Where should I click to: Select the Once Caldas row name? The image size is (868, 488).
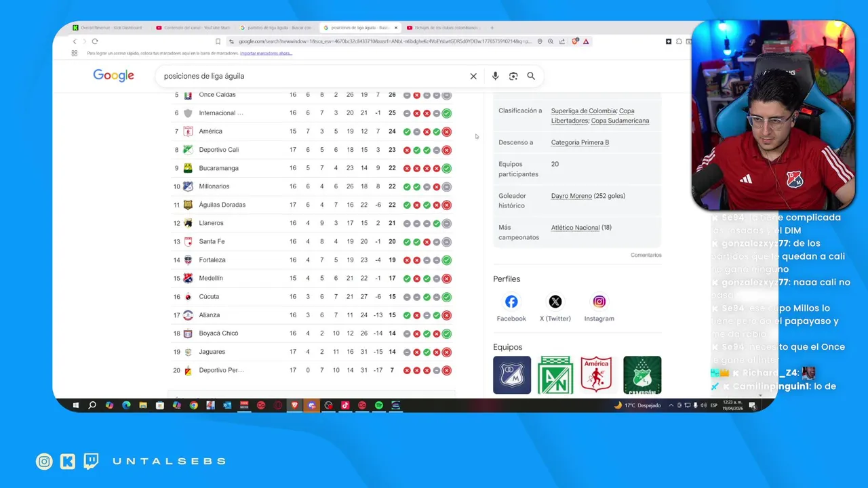click(x=217, y=95)
